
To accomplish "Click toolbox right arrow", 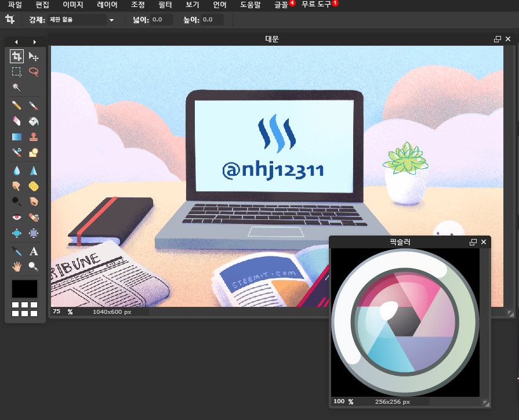I will tap(34, 42).
